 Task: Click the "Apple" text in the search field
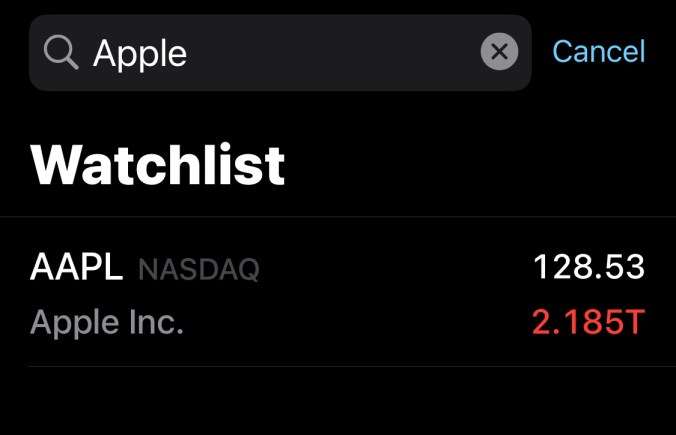[x=140, y=53]
